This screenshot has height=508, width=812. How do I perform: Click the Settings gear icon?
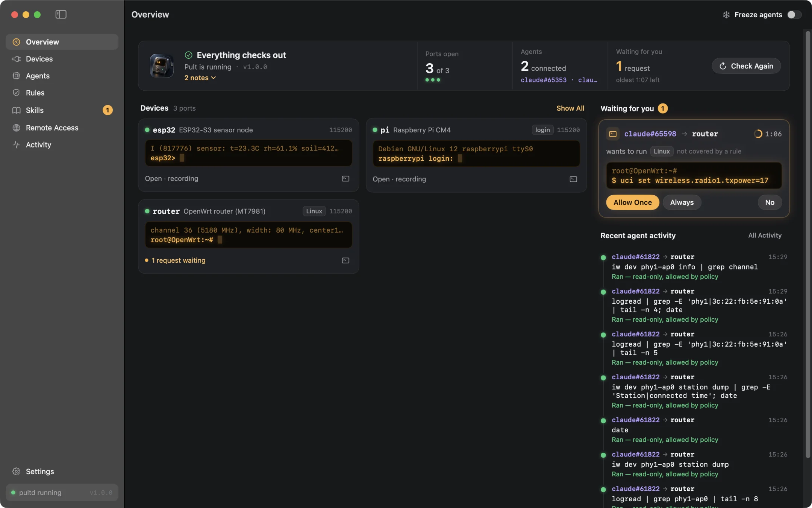[x=16, y=471]
